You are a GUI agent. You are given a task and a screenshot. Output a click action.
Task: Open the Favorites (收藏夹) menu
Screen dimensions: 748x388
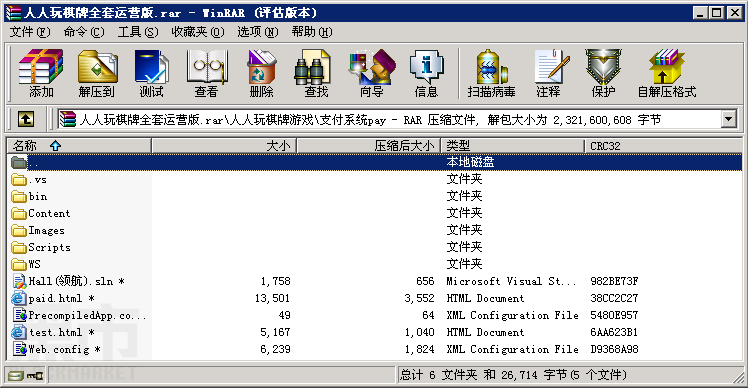point(197,32)
